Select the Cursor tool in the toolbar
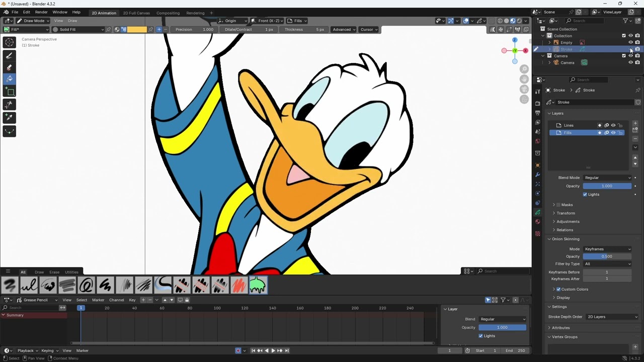The width and height of the screenshot is (644, 362). click(10, 43)
